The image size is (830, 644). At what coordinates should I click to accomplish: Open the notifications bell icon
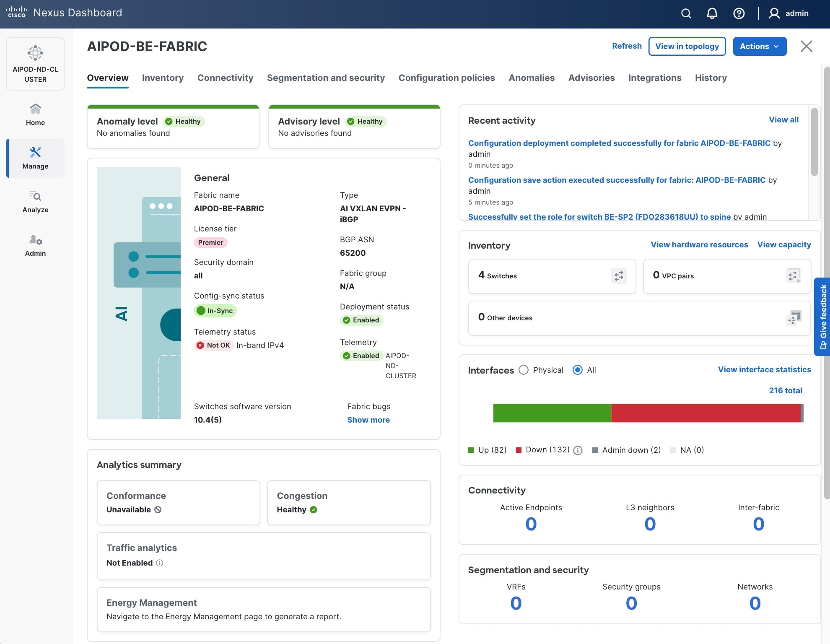712,13
